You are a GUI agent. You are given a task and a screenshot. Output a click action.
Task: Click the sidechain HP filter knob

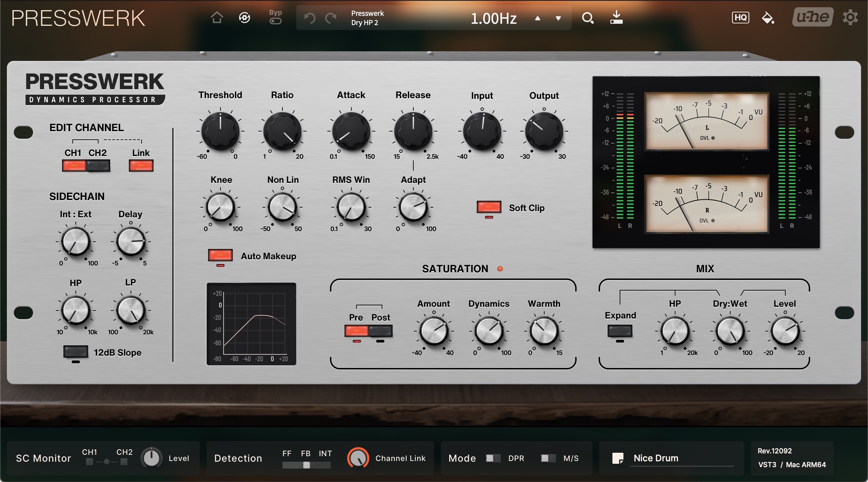76,310
